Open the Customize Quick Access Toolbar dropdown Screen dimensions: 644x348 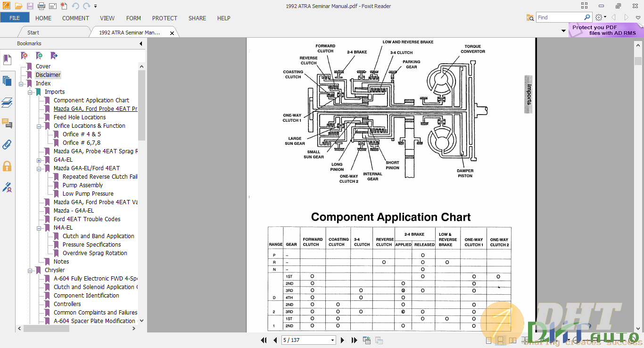pyautogui.click(x=96, y=7)
